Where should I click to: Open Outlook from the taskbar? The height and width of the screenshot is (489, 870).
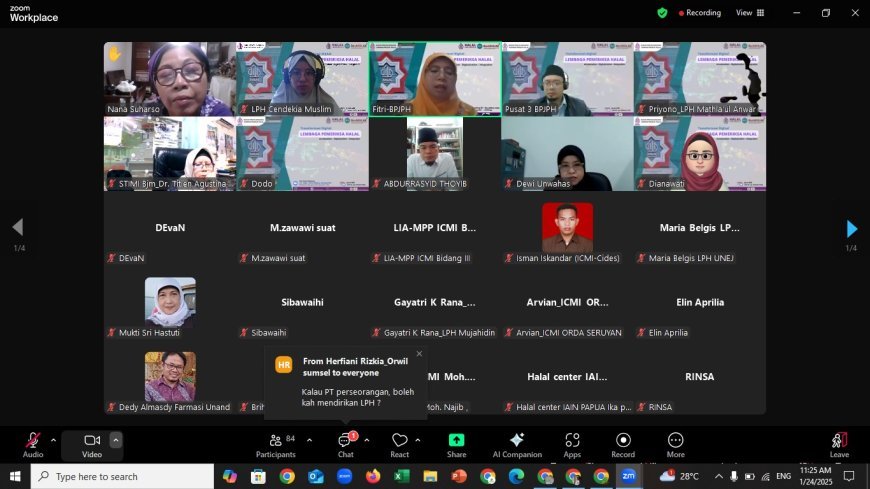(x=316, y=476)
